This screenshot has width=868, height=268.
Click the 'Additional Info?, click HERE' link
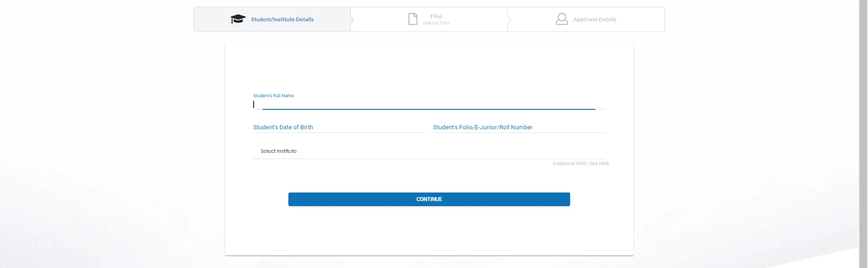pyautogui.click(x=581, y=164)
